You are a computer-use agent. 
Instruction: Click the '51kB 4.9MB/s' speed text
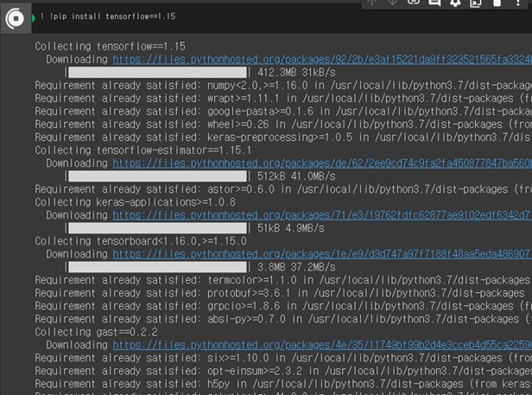point(291,228)
